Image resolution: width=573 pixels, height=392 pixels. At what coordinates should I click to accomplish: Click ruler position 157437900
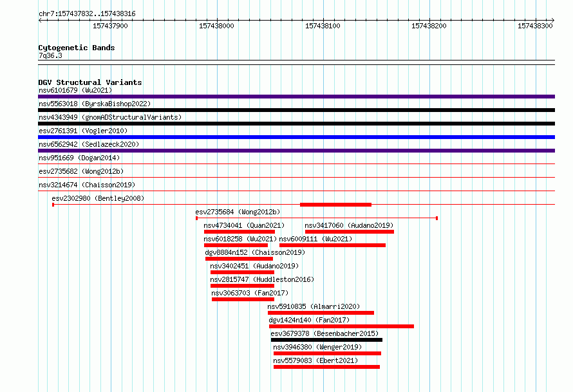click(x=110, y=26)
